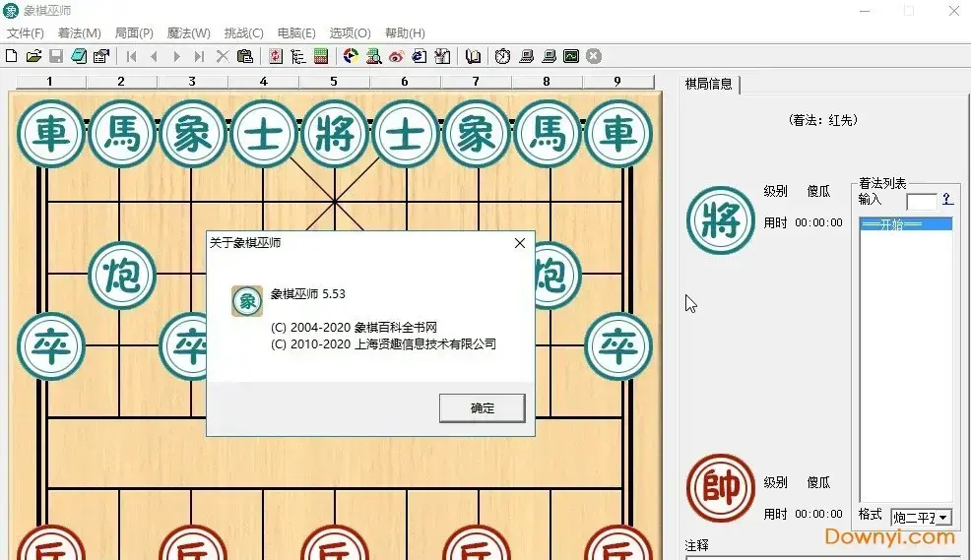
Task: Click the Save floppy disk icon
Action: tap(56, 56)
